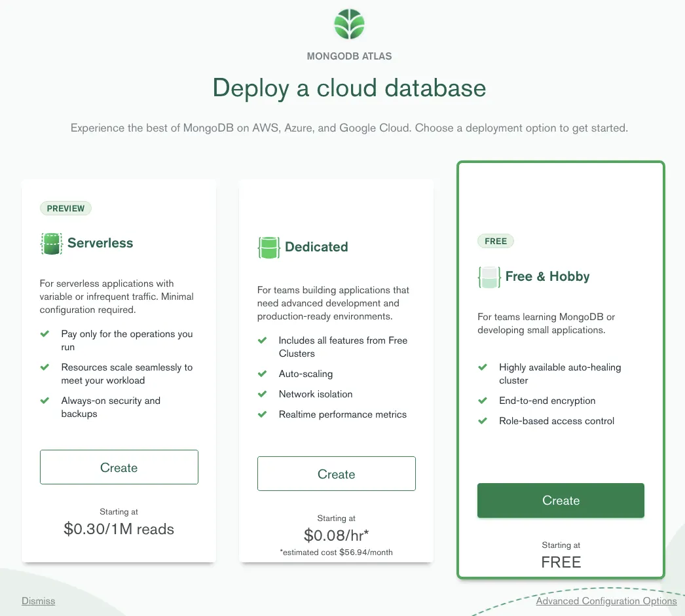This screenshot has width=685, height=616.
Task: Create a Serverless database
Action: point(119,467)
